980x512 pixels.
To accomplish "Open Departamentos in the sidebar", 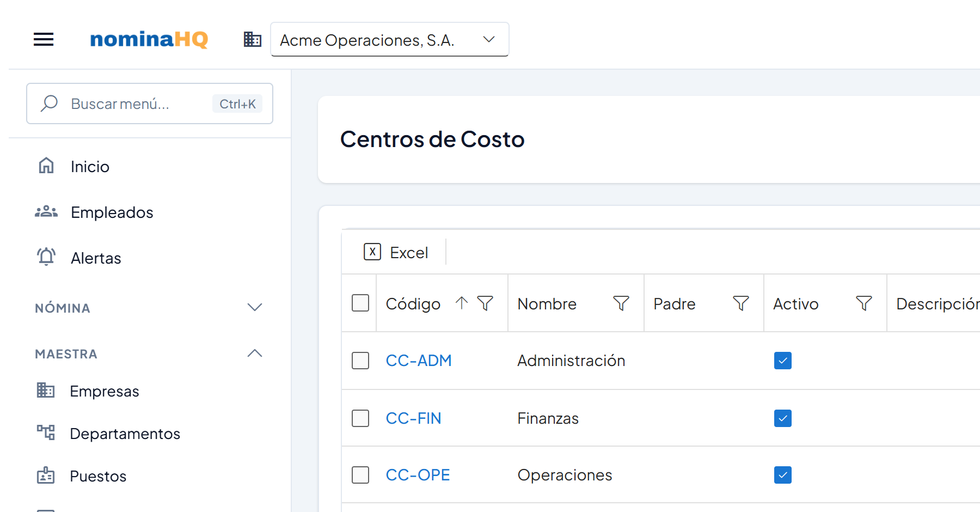I will [125, 434].
